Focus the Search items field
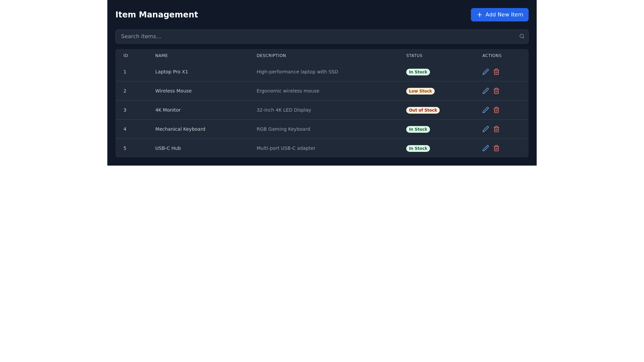 [x=315, y=37]
